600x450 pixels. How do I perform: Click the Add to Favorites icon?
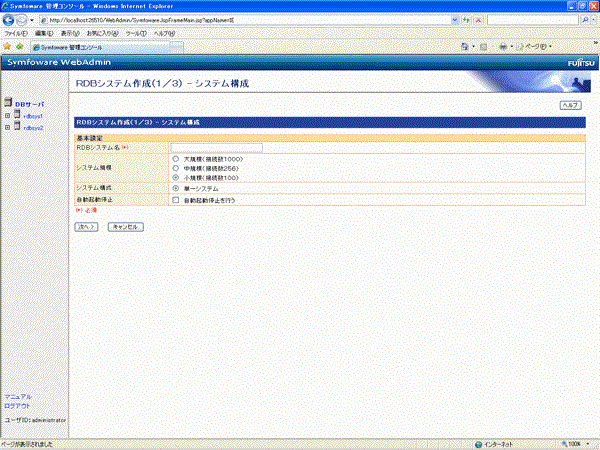point(20,47)
